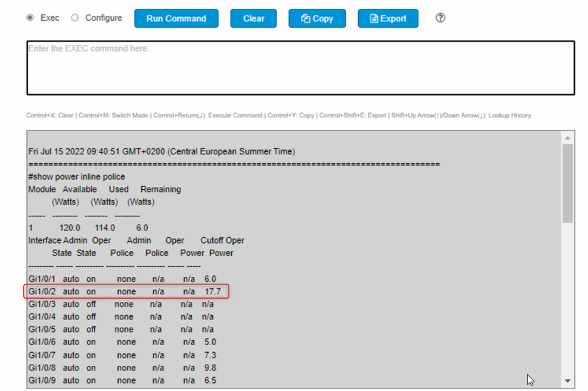The image size is (588, 391).
Task: Click the output pane scrollbar thumb
Action: pyautogui.click(x=568, y=183)
